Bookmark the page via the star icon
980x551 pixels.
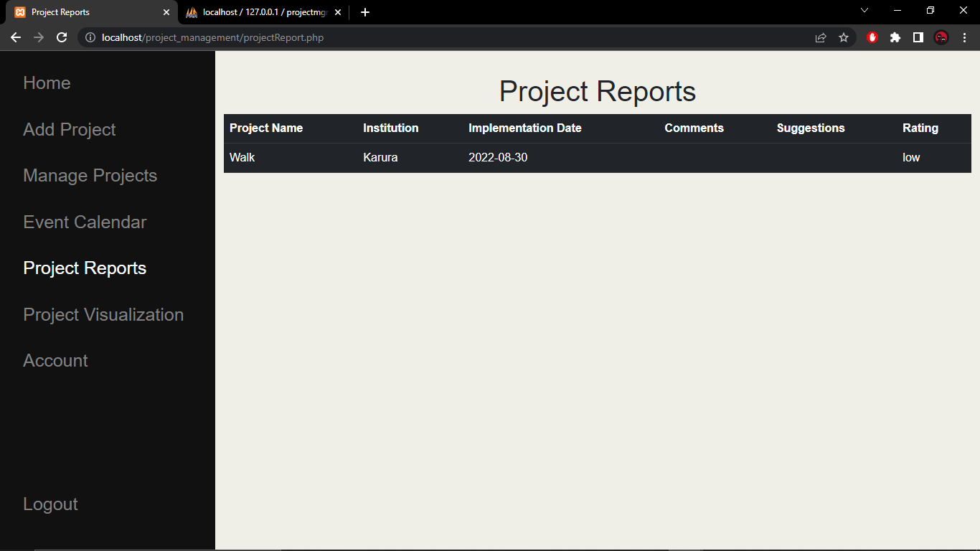pos(843,37)
